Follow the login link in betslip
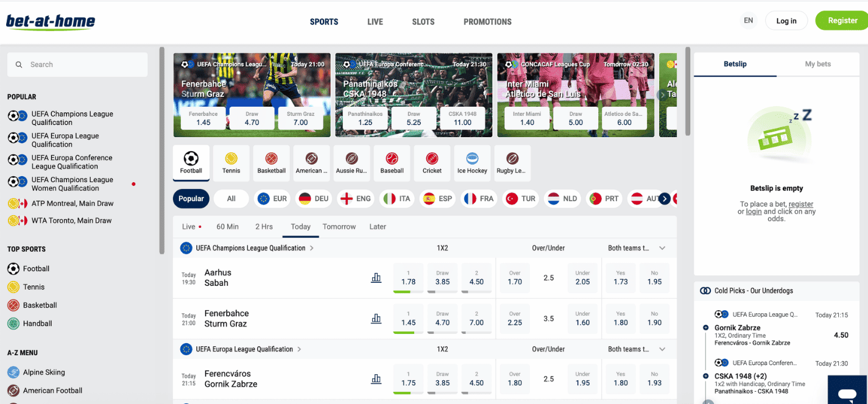 click(754, 211)
